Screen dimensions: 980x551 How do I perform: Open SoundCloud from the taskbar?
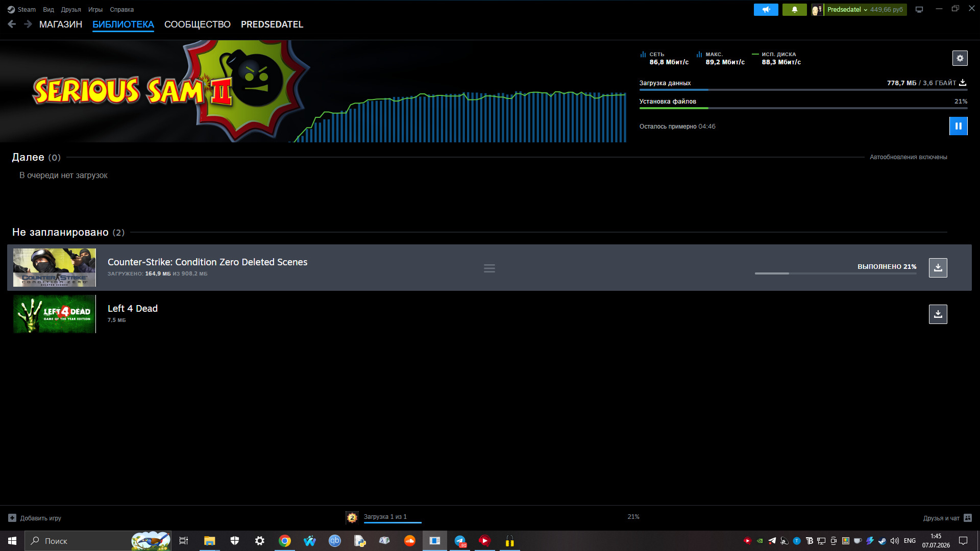tap(410, 541)
